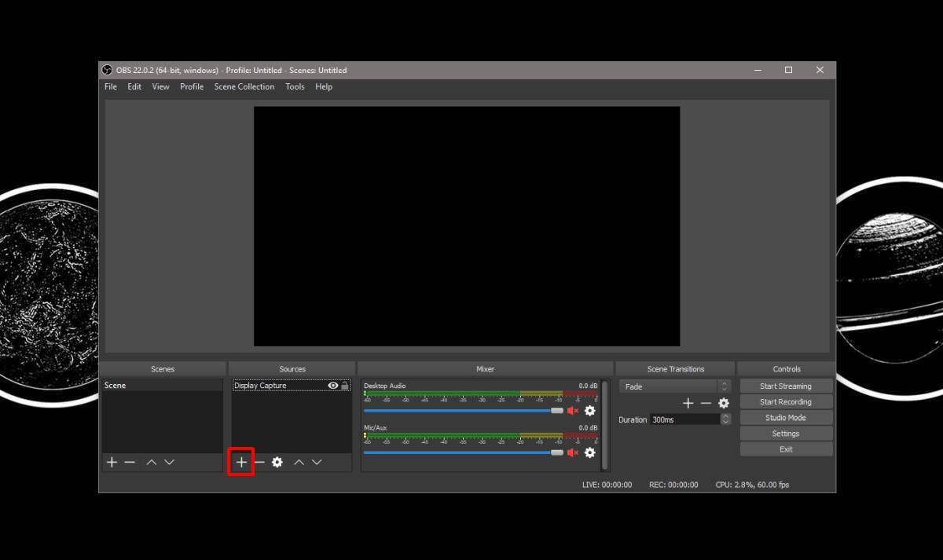Click the Start Recording button
This screenshot has width=943, height=560.
pos(785,402)
